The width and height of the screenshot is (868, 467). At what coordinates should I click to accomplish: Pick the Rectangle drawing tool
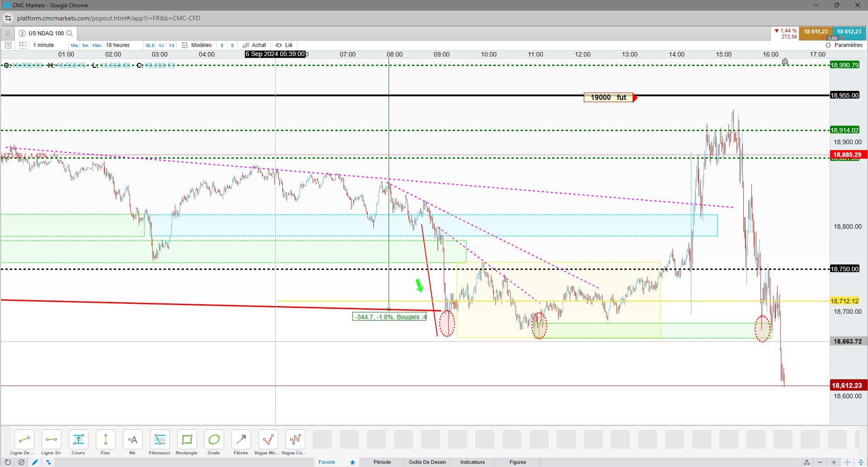click(x=187, y=443)
